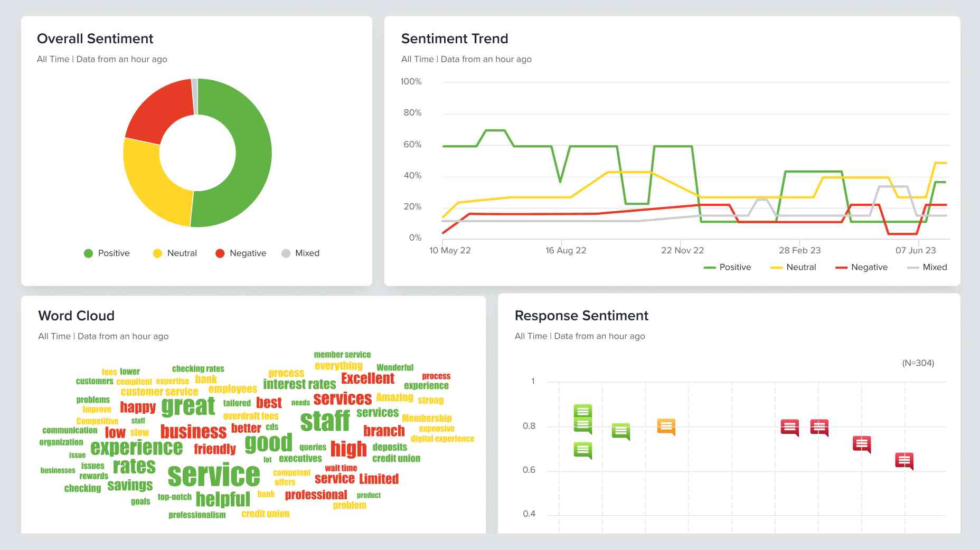Image resolution: width=980 pixels, height=550 pixels.
Task: Click the leftmost red response comment icon
Action: (x=789, y=428)
